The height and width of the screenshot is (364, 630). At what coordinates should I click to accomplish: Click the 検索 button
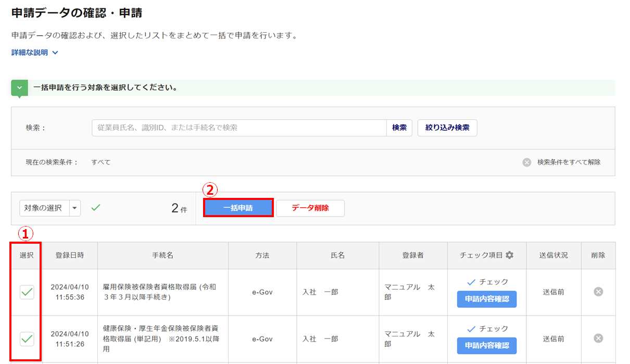click(399, 128)
